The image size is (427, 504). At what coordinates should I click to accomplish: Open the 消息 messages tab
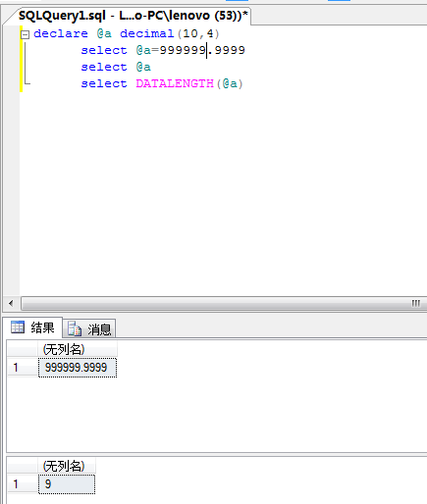[x=89, y=328]
